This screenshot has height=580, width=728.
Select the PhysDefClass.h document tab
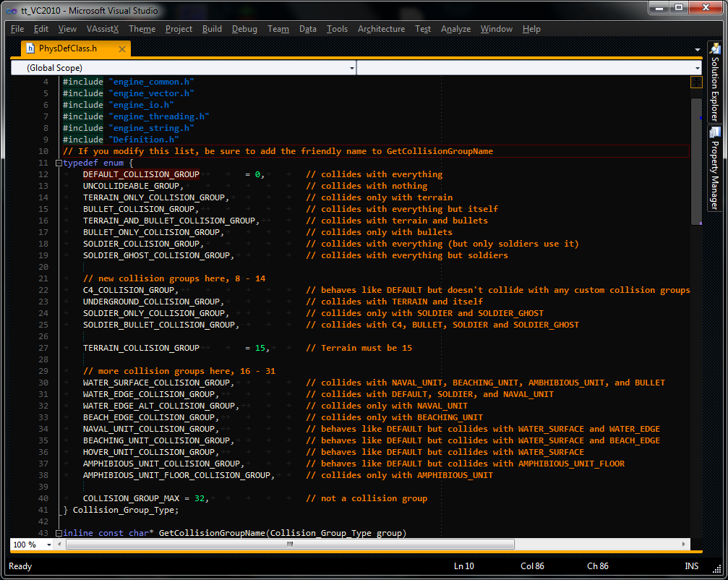(x=67, y=48)
